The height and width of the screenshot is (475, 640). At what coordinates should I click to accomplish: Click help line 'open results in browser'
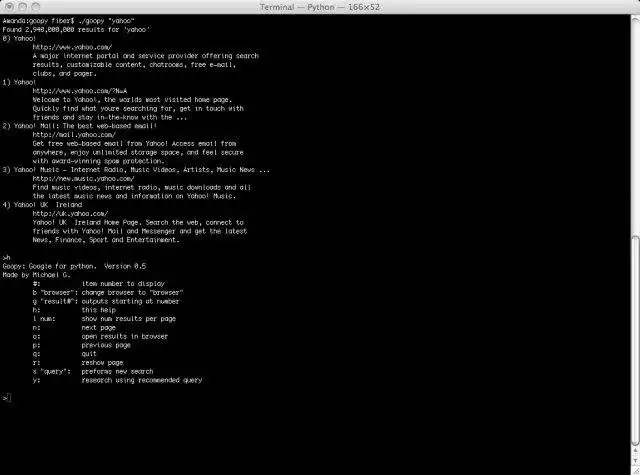coord(125,336)
